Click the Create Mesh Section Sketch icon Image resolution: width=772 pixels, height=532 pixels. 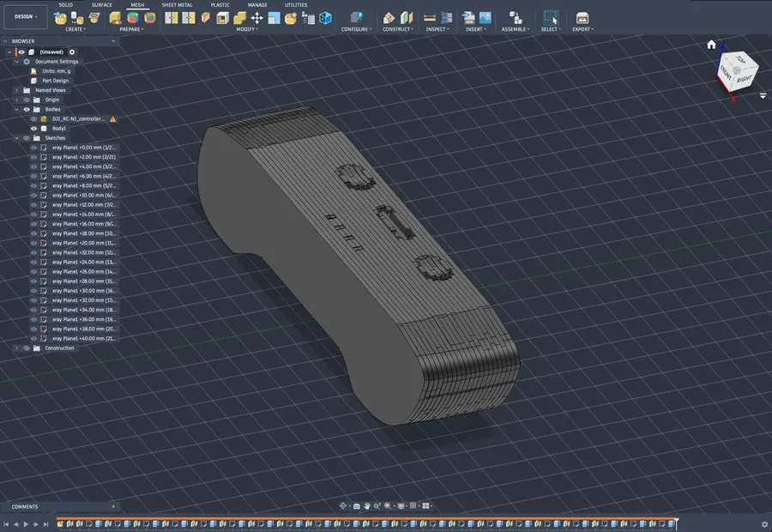94,18
